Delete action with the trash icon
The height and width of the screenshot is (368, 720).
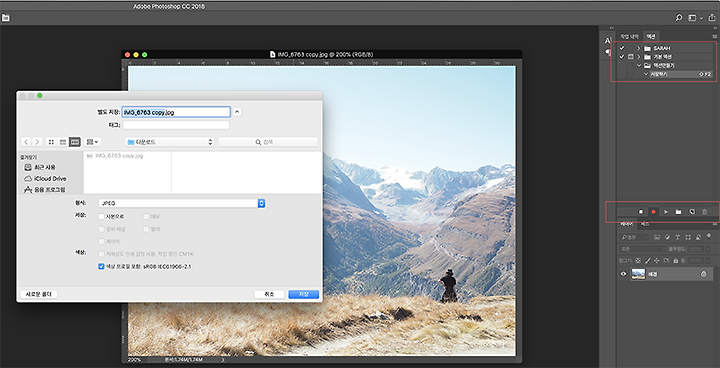coord(704,212)
